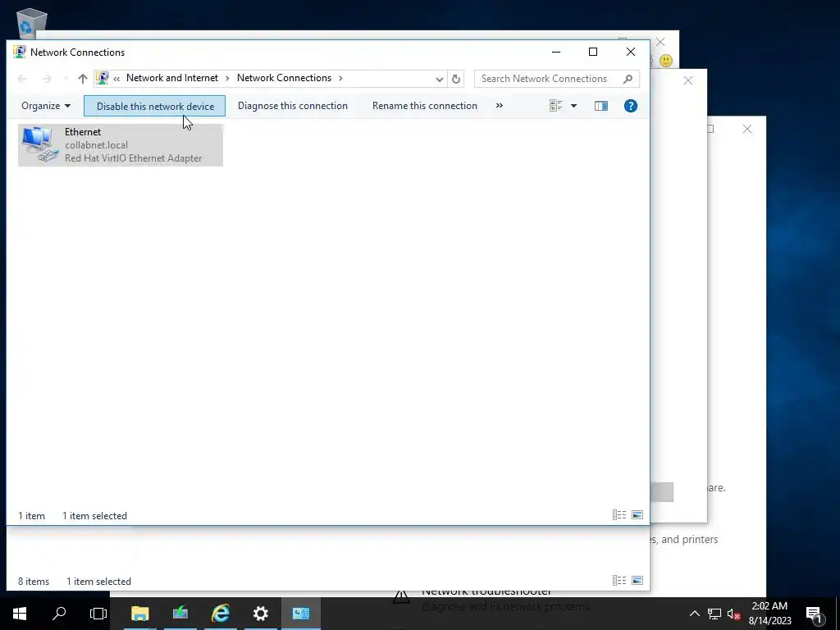Open the Action Center notifications
Image resolution: width=840 pixels, height=630 pixels.
click(x=815, y=614)
